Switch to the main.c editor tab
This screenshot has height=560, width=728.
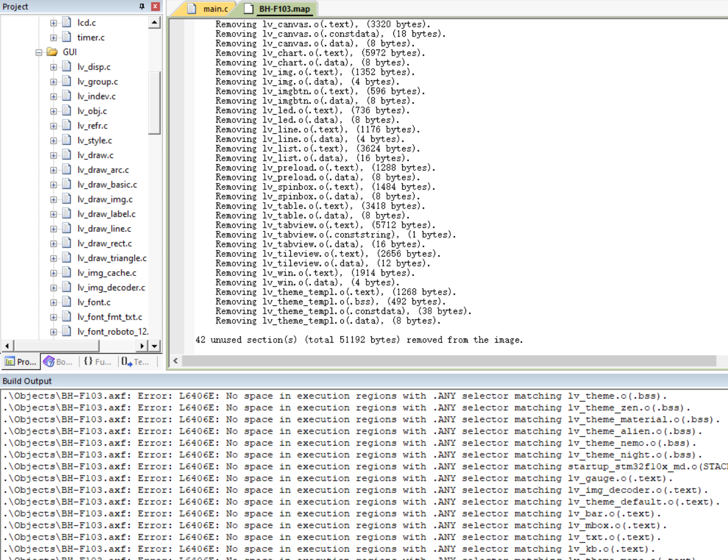click(210, 9)
